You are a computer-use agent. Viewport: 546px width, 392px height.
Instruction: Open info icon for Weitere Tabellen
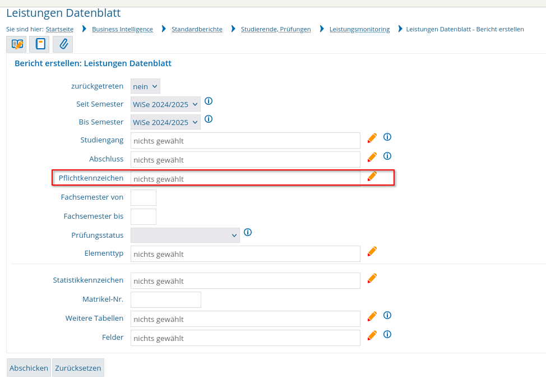coord(387,315)
